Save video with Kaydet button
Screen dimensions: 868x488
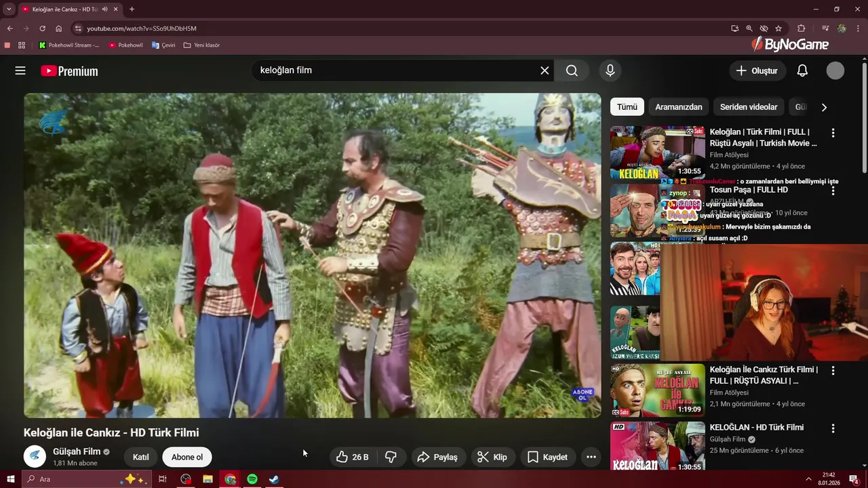[547, 457]
